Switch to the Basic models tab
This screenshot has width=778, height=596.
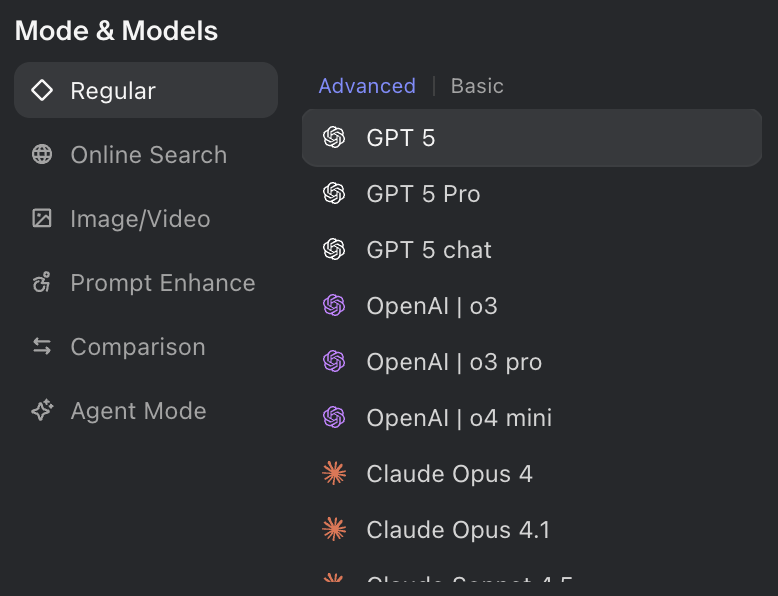coord(477,86)
